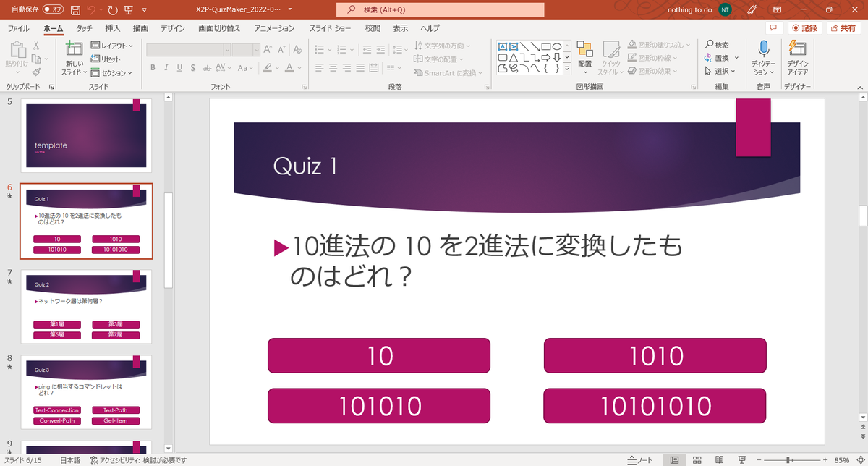Increase font size with the larger A icon
This screenshot has height=466, width=868.
(x=268, y=50)
